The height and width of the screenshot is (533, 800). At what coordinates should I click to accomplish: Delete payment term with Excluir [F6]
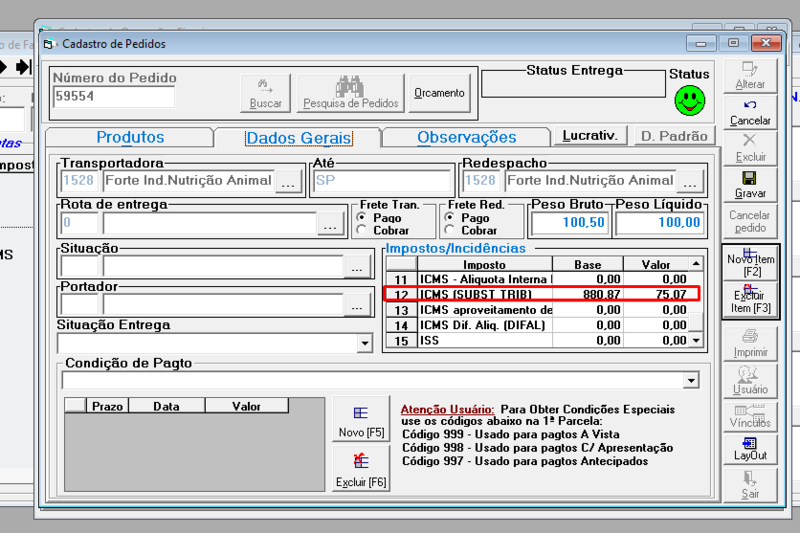pos(361,469)
